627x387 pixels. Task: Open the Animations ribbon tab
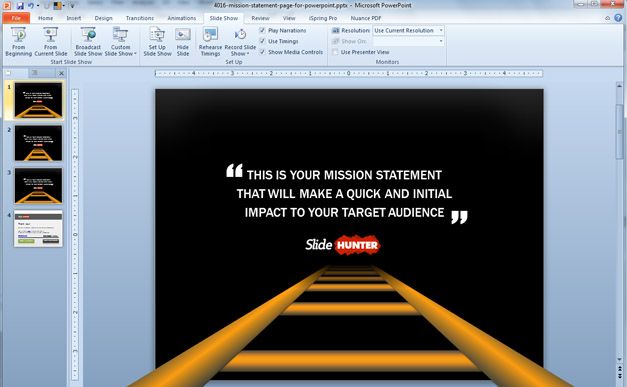[182, 18]
